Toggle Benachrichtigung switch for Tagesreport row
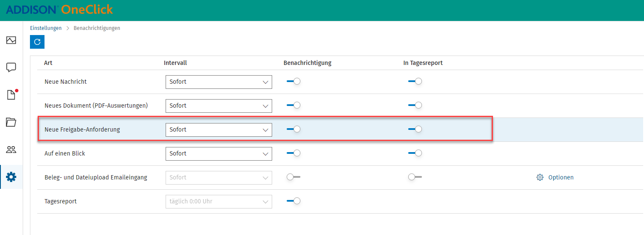This screenshot has width=644, height=235. 294,201
